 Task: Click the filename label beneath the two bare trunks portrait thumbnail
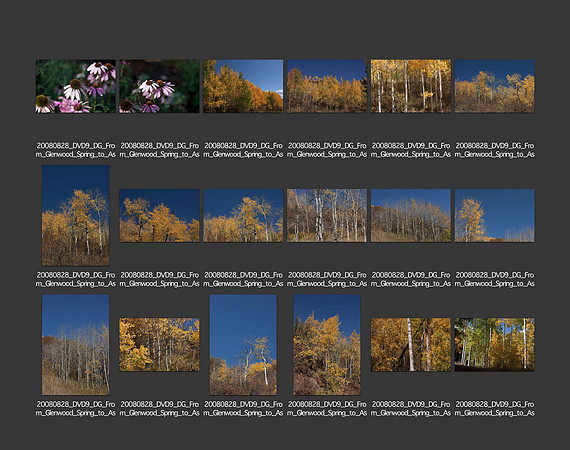[243, 409]
